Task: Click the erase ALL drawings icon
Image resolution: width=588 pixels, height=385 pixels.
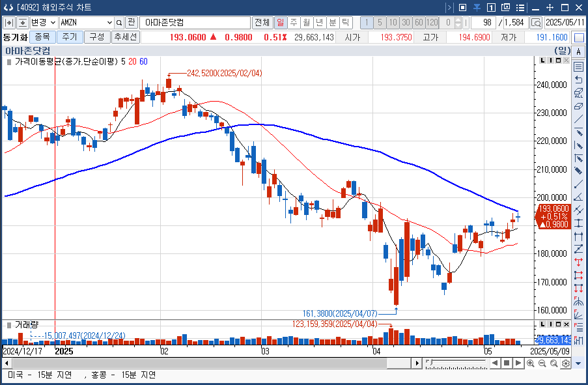Action: tap(578, 93)
